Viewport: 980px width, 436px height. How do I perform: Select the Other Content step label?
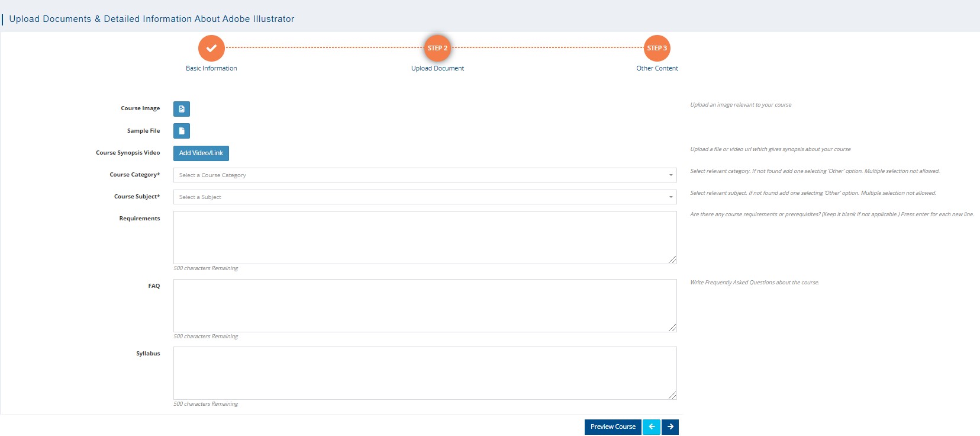pyautogui.click(x=657, y=69)
